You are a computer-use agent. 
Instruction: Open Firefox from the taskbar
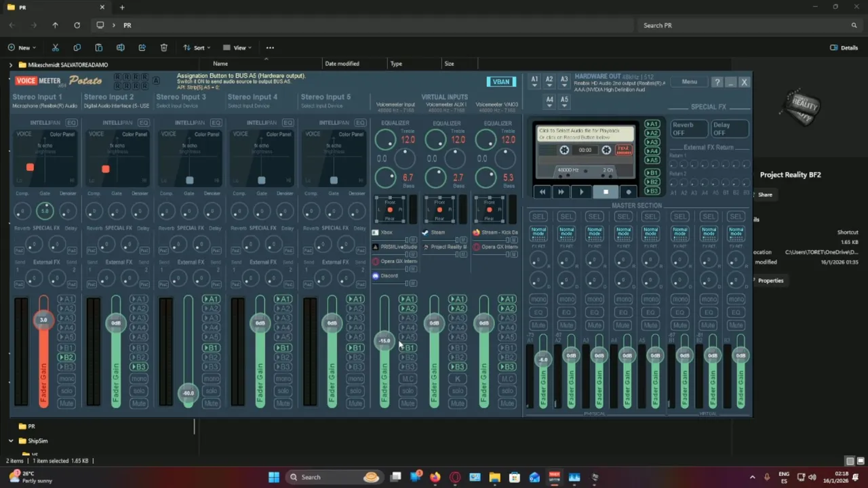(x=435, y=477)
